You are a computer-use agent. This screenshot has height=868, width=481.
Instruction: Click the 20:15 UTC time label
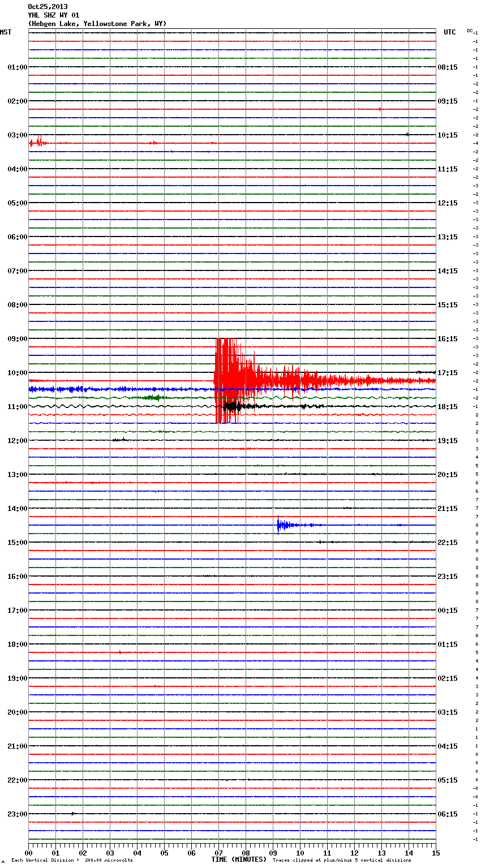pyautogui.click(x=448, y=475)
